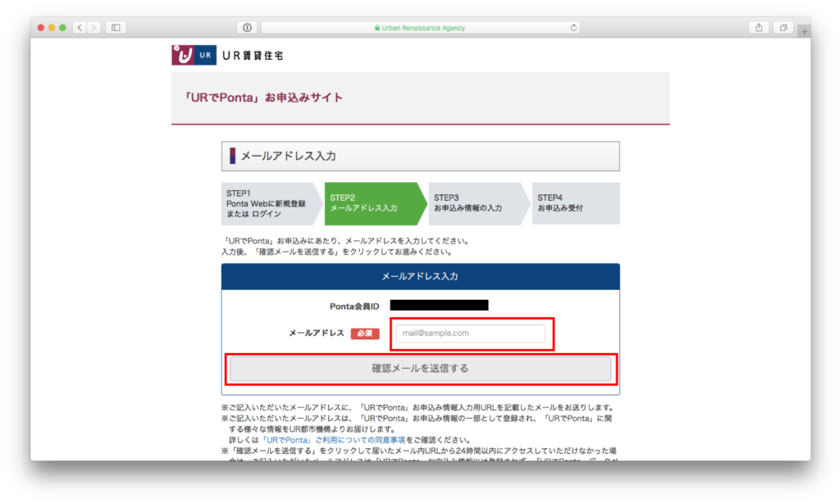The width and height of the screenshot is (840, 504).
Task: Minimize the Safari window with the yellow button
Action: pyautogui.click(x=52, y=27)
